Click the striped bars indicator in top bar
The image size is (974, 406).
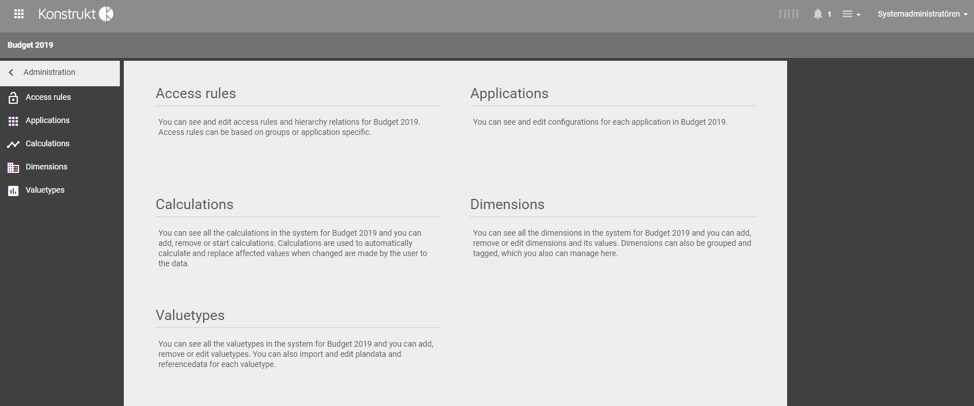pos(788,14)
